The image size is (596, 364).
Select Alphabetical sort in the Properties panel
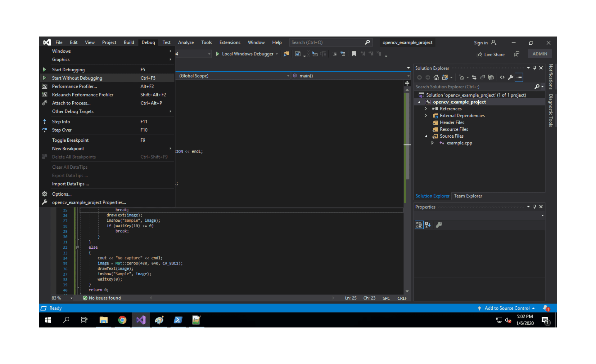(428, 225)
